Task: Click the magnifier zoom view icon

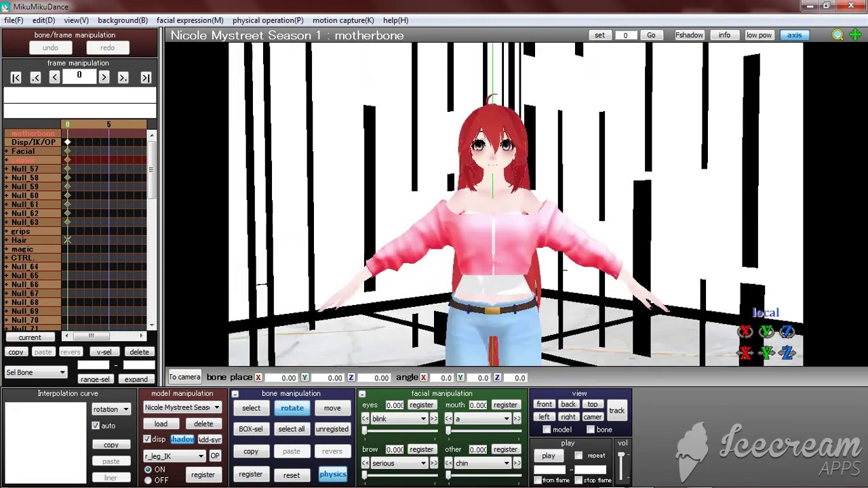Action: (837, 35)
